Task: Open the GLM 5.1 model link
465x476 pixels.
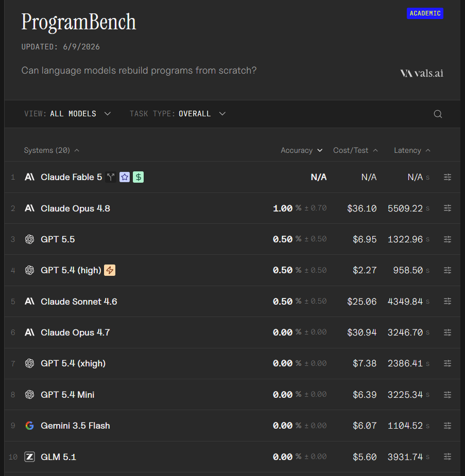Action: 58,456
